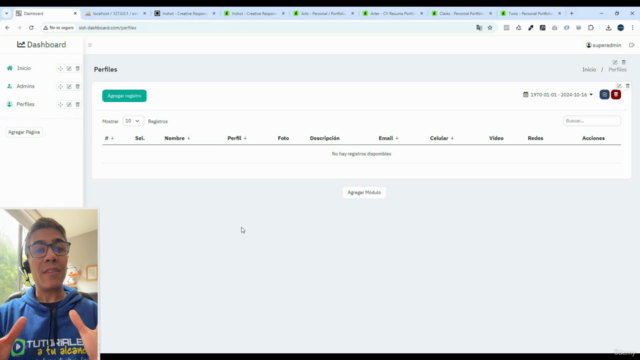Toggle the sidebar hamburger icon

click(90, 45)
